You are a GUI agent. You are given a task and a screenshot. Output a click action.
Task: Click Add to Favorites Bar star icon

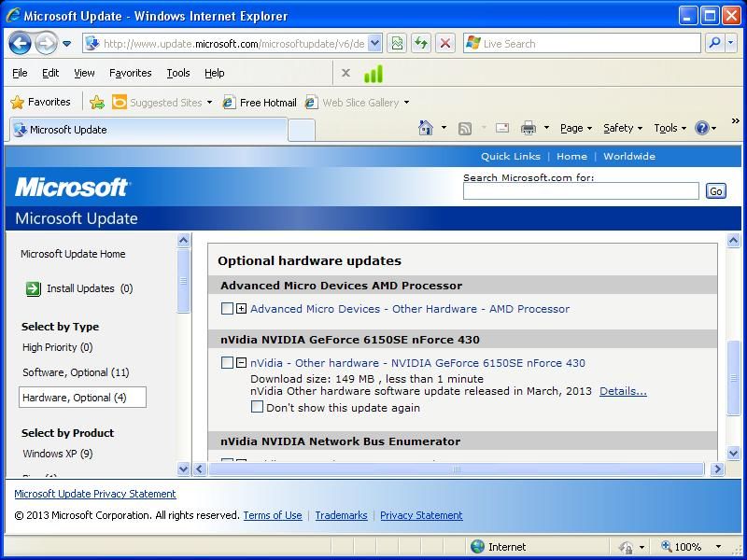point(97,102)
